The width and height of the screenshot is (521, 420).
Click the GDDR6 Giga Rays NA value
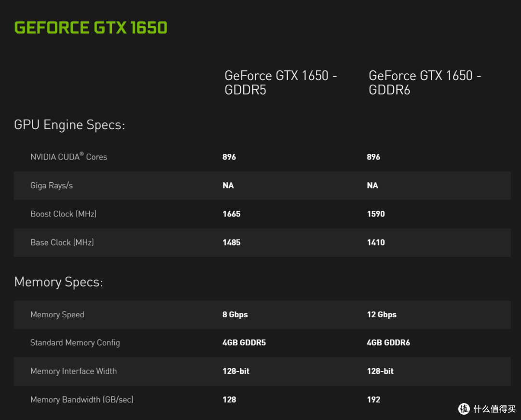tap(372, 185)
